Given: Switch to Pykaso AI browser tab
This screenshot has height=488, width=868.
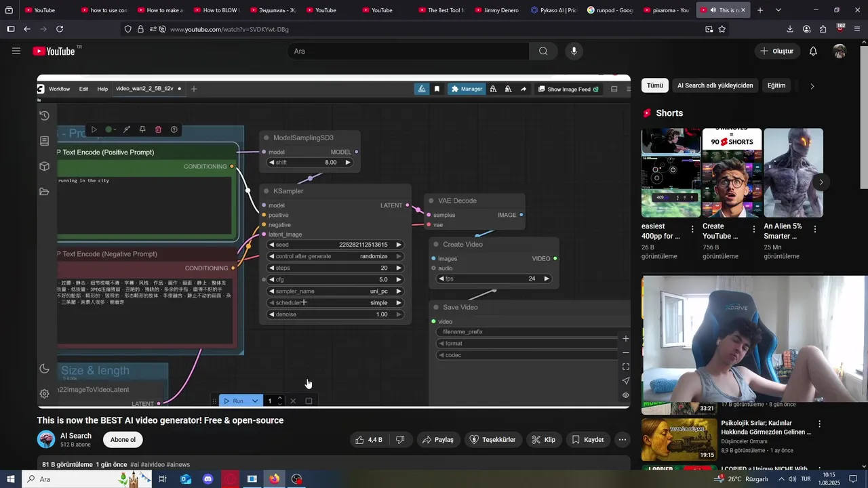Looking at the screenshot, I should [x=553, y=10].
